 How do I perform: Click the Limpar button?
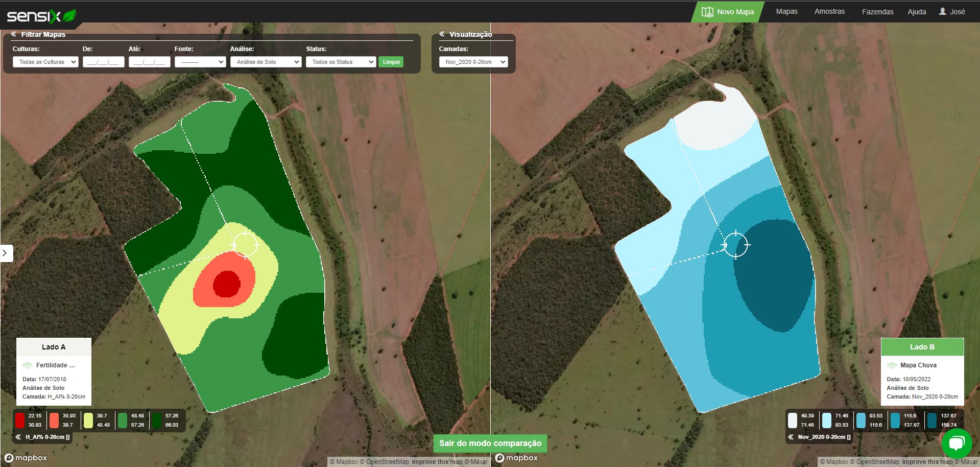click(391, 62)
